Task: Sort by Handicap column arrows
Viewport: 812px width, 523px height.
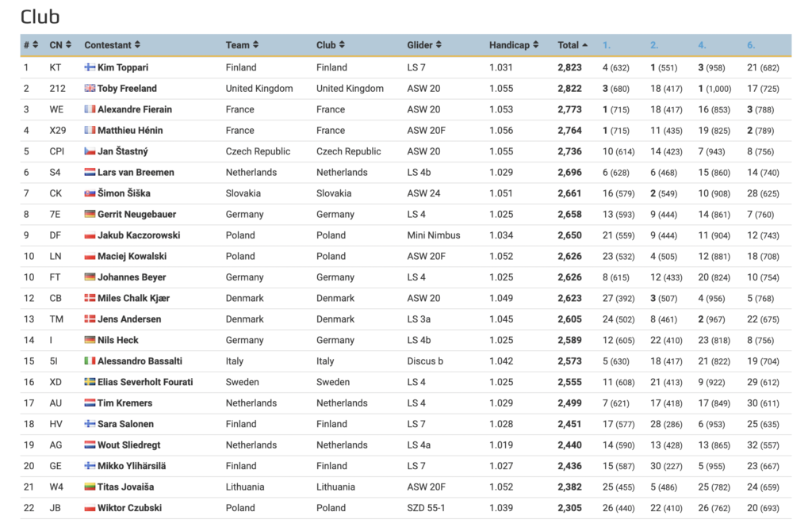Action: (x=535, y=45)
